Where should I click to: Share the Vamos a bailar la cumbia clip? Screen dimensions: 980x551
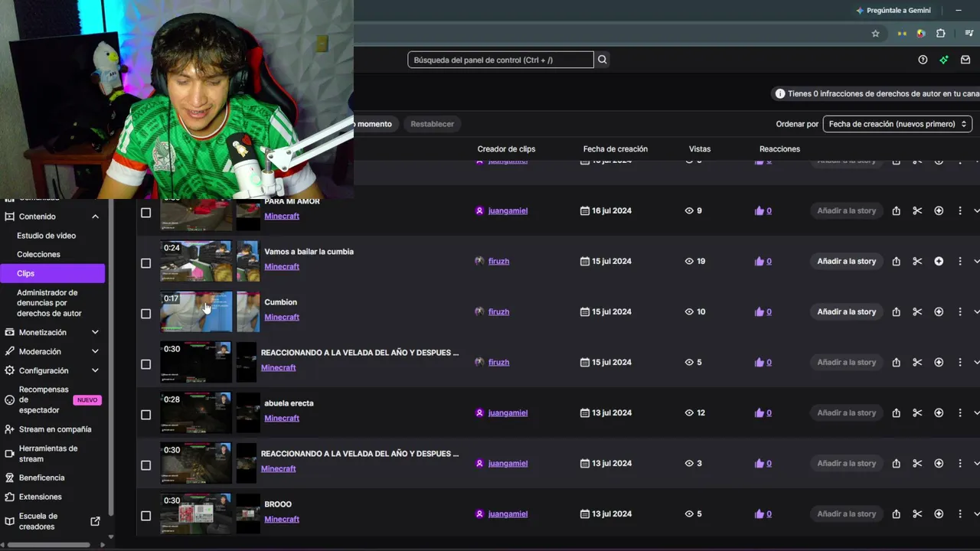tap(896, 261)
